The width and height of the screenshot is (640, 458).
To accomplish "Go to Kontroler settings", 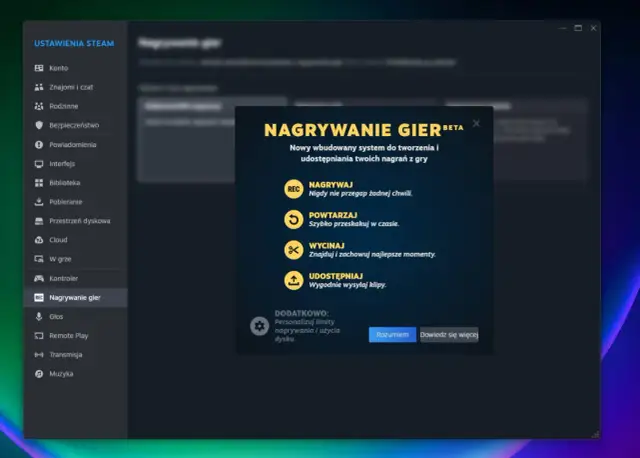I will pyautogui.click(x=76, y=278).
